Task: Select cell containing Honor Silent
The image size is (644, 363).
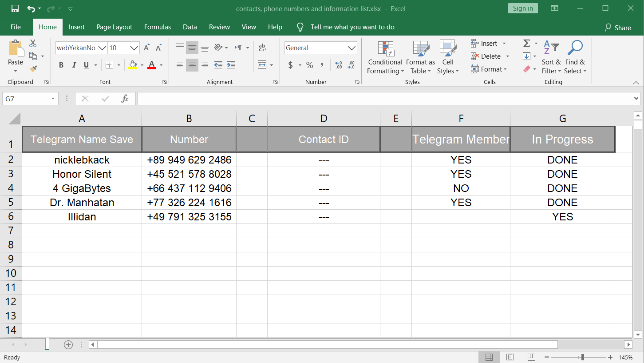Action: [82, 174]
